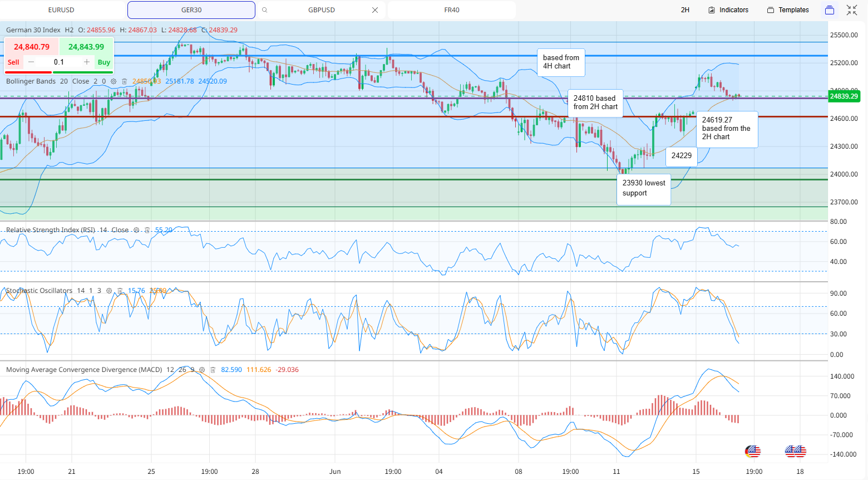Remove the RSI indicator via trash icon
The image size is (868, 480).
(x=147, y=230)
